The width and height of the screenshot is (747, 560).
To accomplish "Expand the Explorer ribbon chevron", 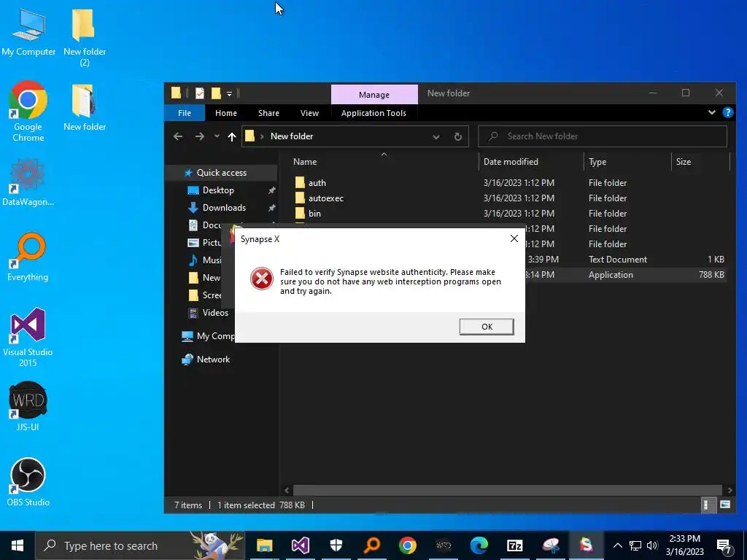I will point(712,112).
